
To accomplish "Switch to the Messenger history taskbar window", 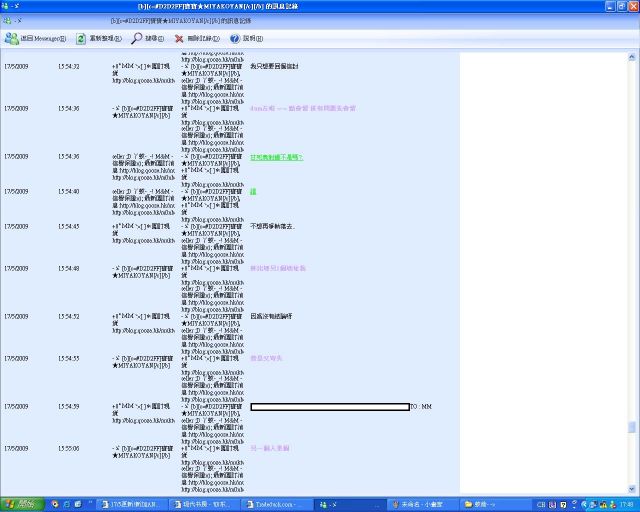I will pos(350,504).
